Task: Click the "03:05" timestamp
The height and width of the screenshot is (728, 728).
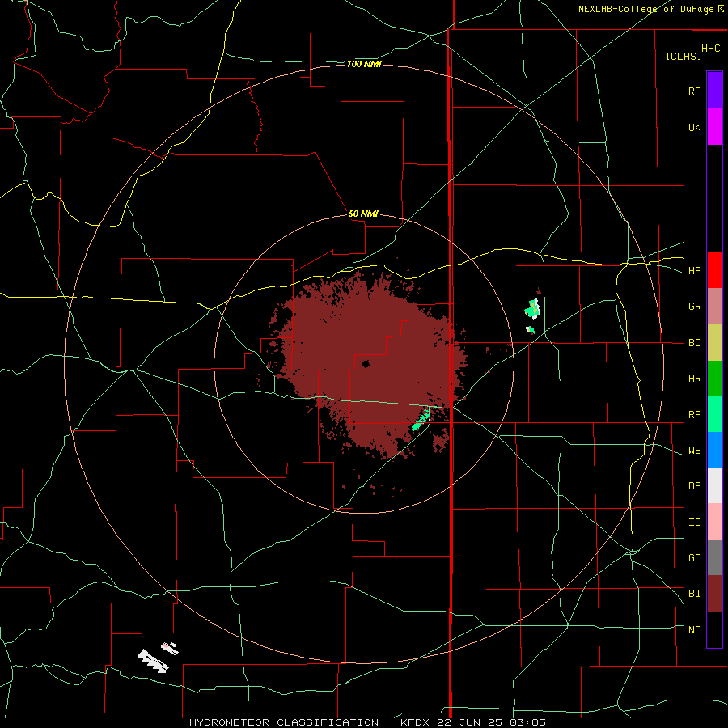Action: [527, 722]
